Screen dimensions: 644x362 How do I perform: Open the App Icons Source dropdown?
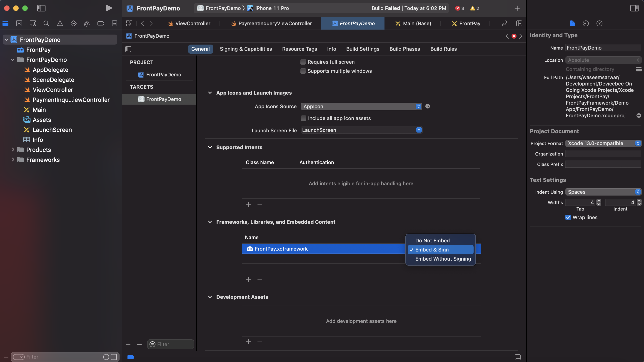click(361, 106)
